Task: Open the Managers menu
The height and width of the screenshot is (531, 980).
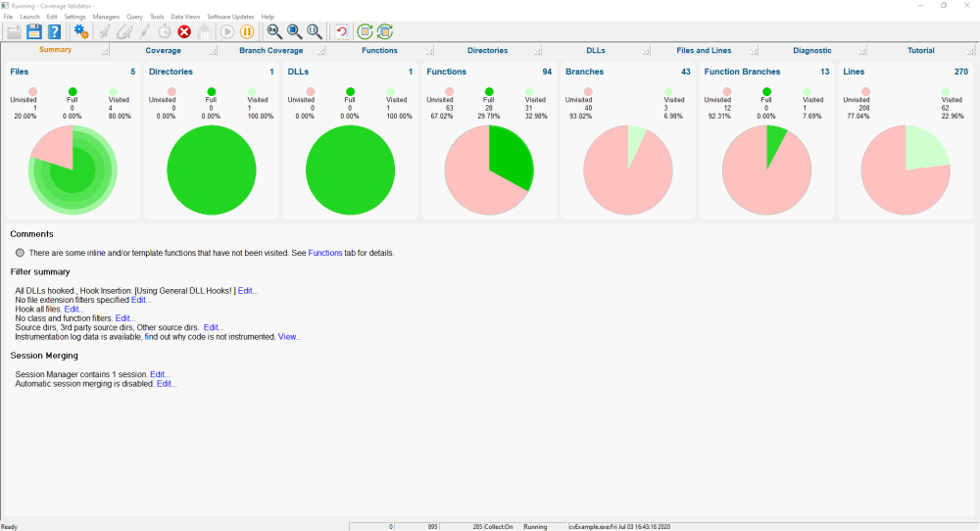Action: pyautogui.click(x=106, y=17)
